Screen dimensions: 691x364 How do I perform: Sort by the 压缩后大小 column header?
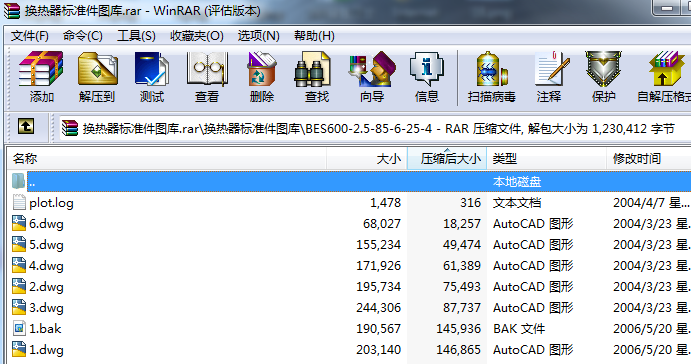pyautogui.click(x=447, y=159)
